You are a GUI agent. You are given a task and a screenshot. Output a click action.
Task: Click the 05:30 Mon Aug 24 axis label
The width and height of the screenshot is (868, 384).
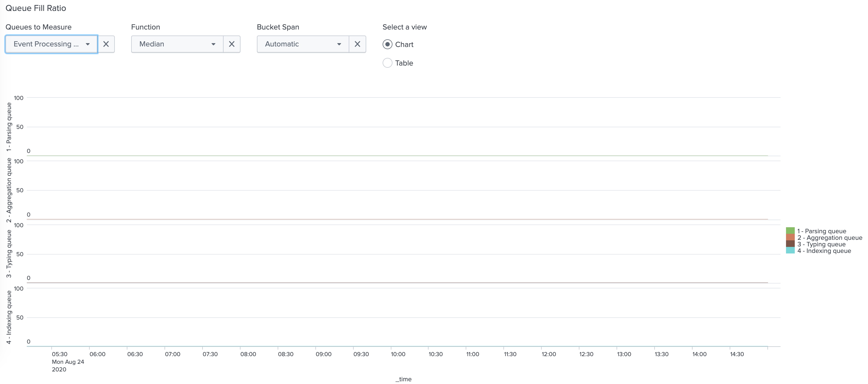(x=68, y=362)
